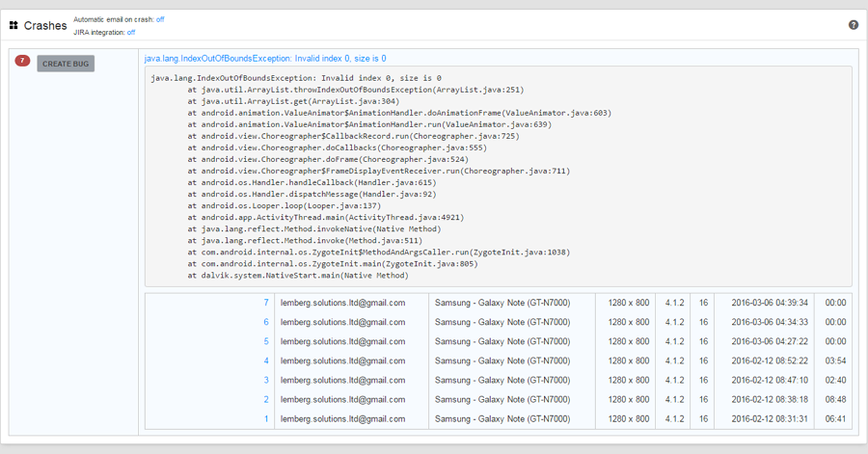Click API level 16 in row 2
This screenshot has height=454, width=868.
pos(703,400)
